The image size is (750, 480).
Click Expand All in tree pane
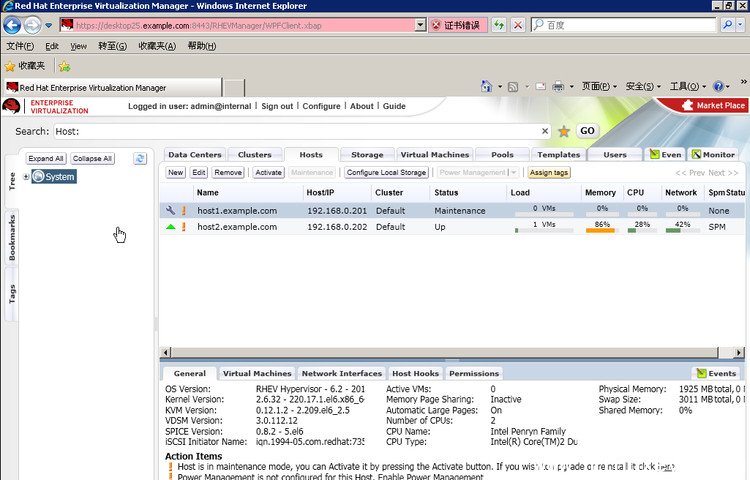point(45,158)
